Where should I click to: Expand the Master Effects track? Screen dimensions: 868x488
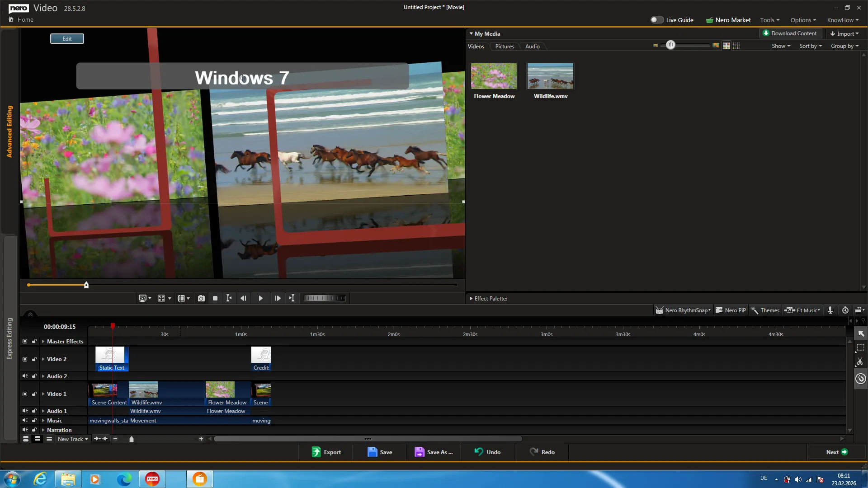(x=42, y=341)
